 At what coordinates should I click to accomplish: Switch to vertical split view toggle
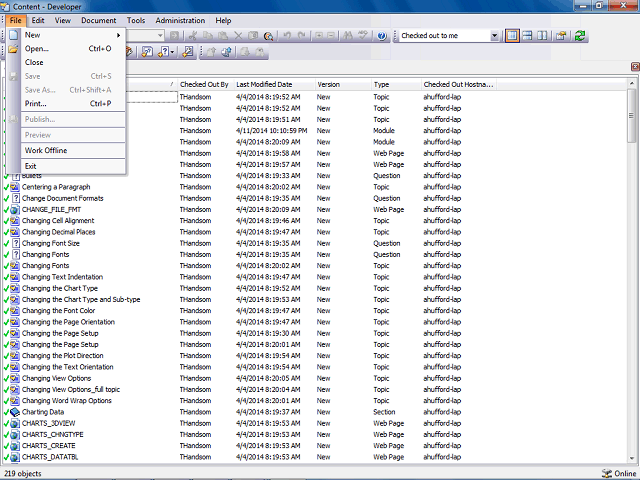[x=542, y=36]
